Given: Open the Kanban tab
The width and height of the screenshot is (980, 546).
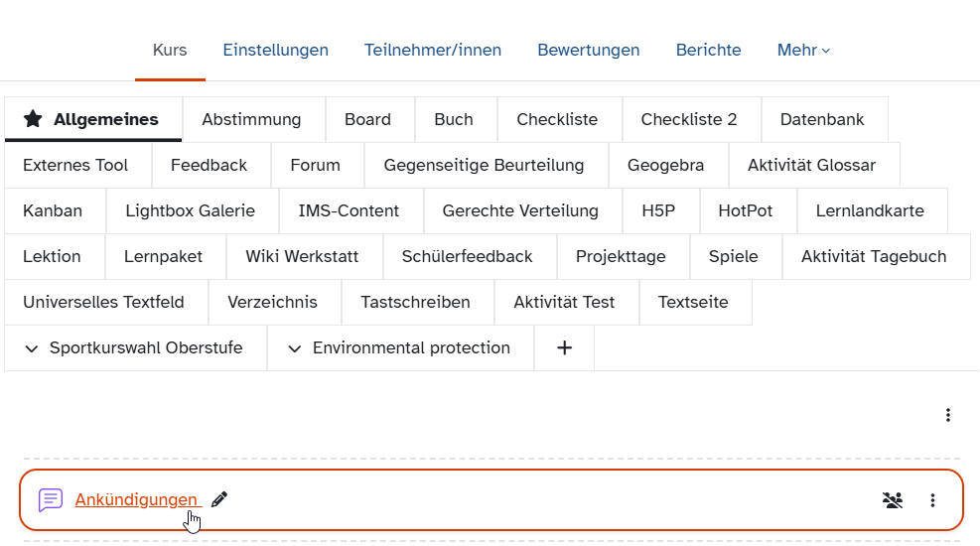Looking at the screenshot, I should (x=53, y=210).
